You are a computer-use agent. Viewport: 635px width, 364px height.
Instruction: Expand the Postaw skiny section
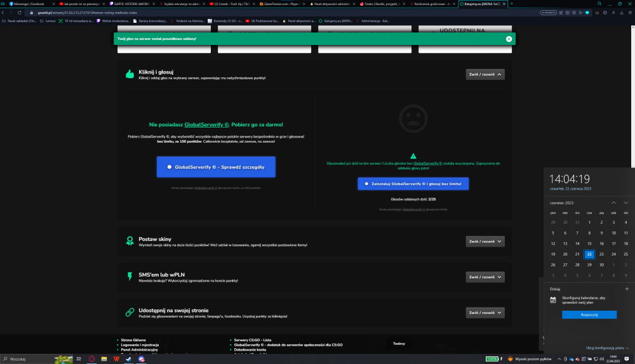[x=485, y=242]
